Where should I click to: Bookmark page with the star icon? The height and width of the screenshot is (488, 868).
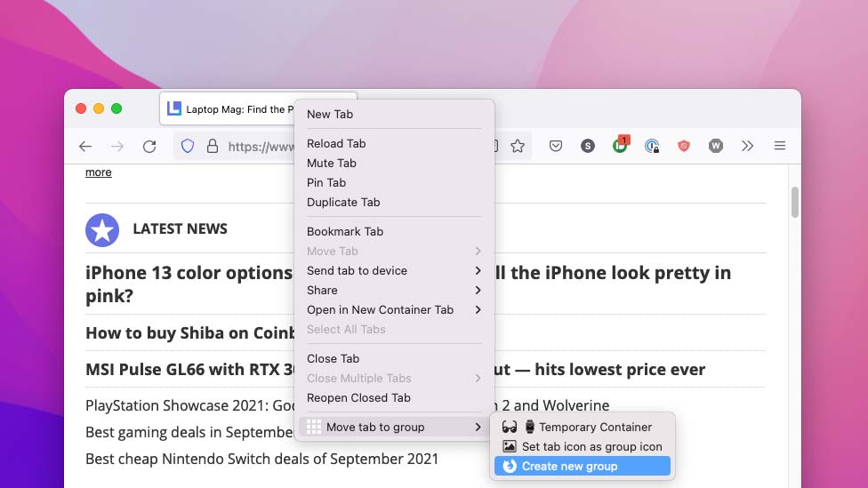tap(518, 146)
